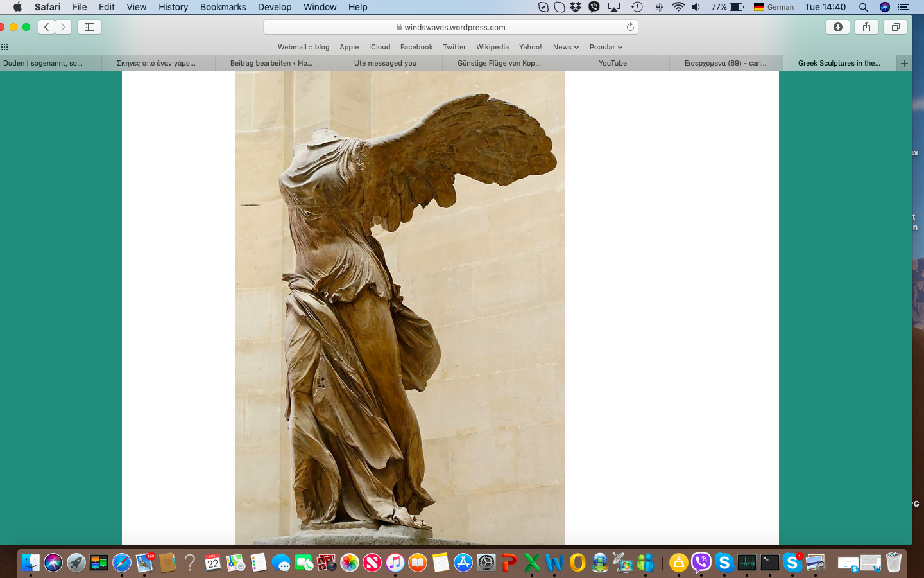This screenshot has width=924, height=578.
Task: Switch to the Duden | sogenannt tab
Action: pyautogui.click(x=51, y=63)
